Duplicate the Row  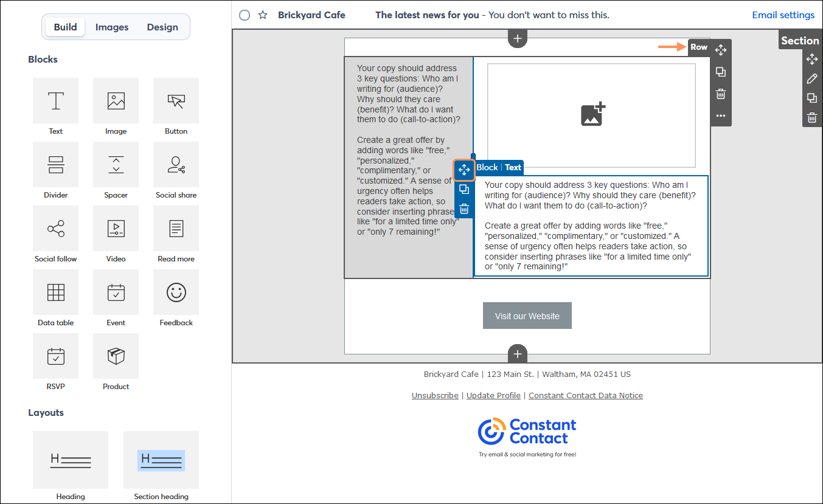coord(721,72)
